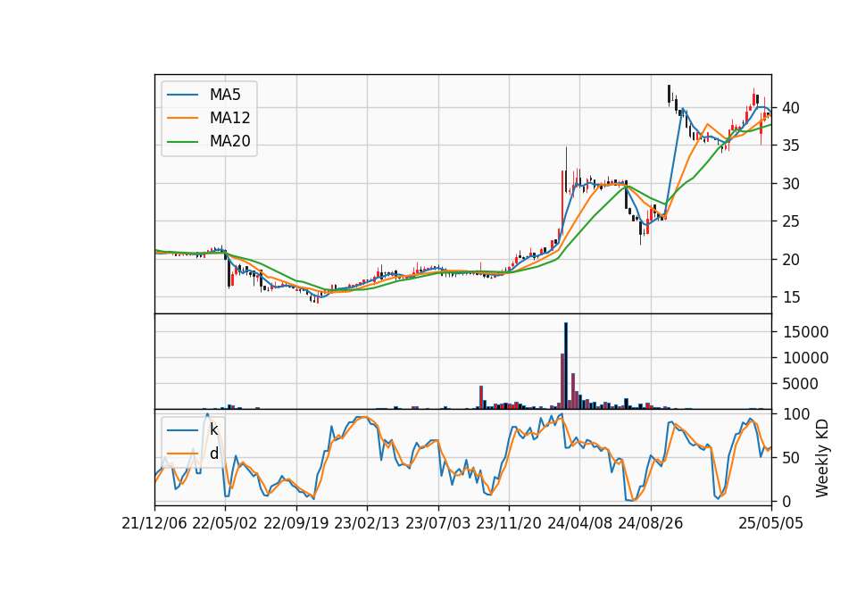This screenshot has height=616, width=857.
Task: Click the orange MA12 line sample in legend
Action: 182,118
